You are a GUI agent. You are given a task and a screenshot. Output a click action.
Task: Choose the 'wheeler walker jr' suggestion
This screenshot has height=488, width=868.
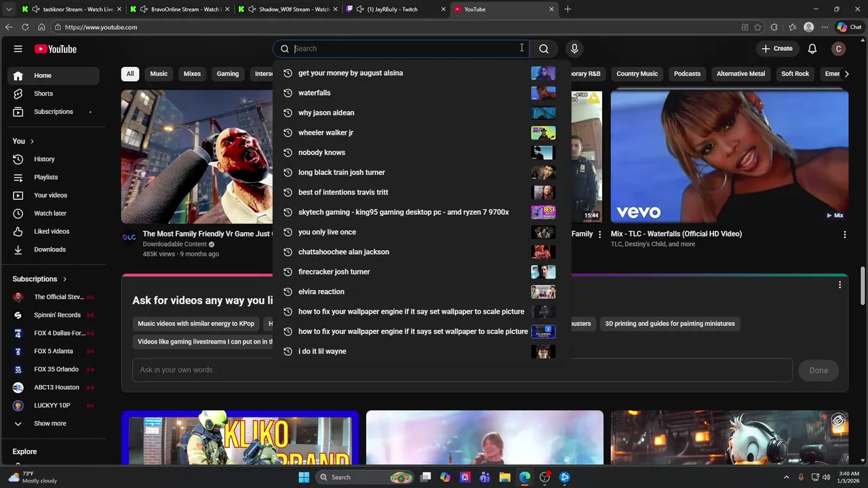pos(421,133)
